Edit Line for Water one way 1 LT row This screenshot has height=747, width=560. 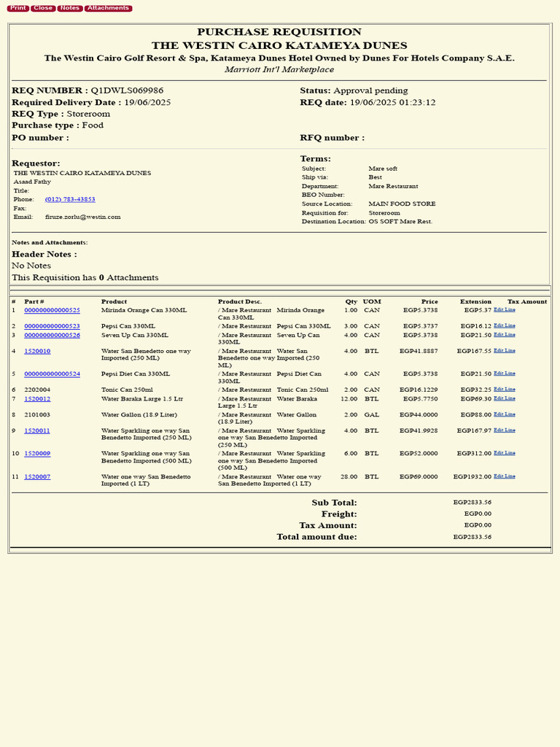[505, 476]
